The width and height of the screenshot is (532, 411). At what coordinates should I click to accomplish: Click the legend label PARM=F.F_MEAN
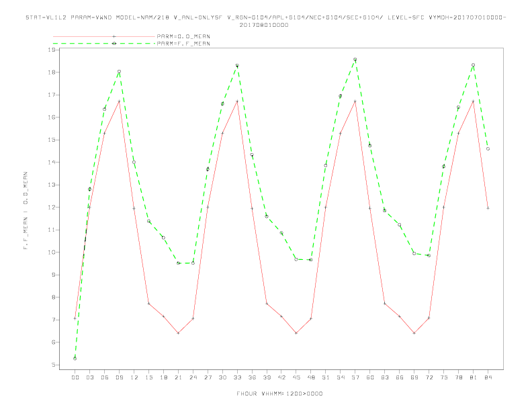tap(183, 44)
